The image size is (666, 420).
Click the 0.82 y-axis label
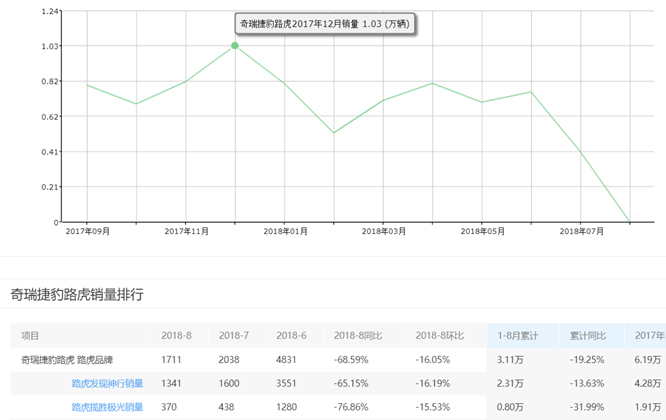(50, 82)
